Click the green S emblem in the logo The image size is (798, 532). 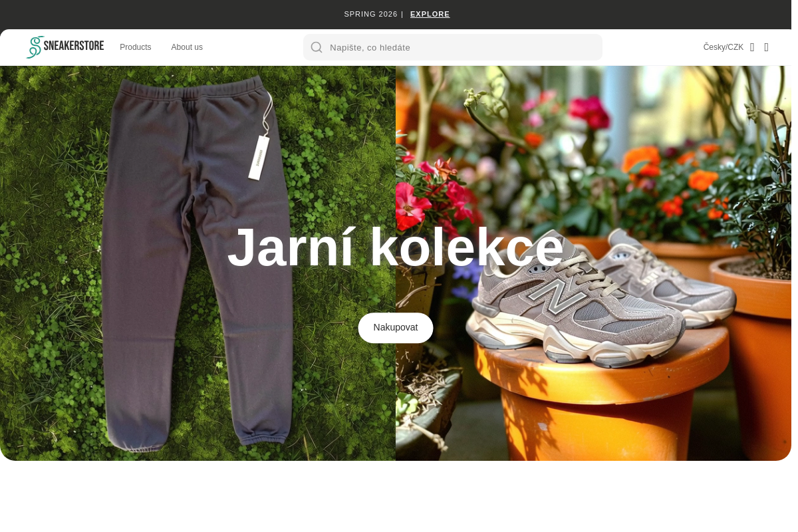tap(35, 47)
